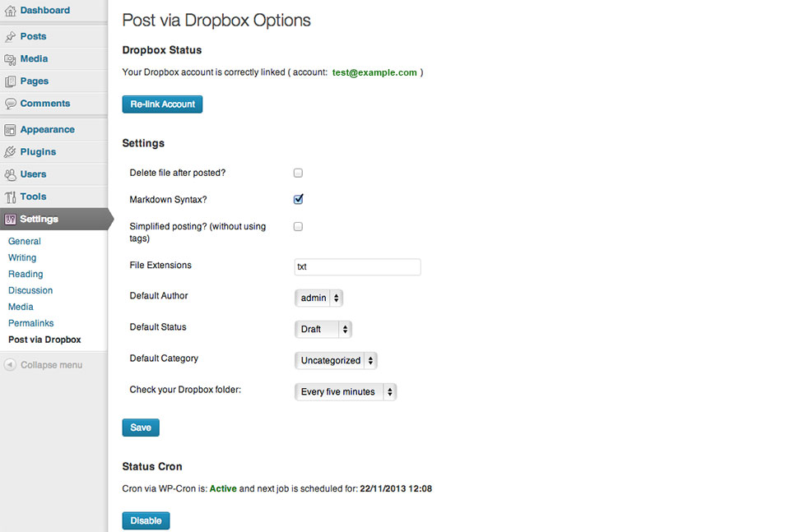Open Reading settings submenu link
The image size is (790, 532).
[26, 274]
